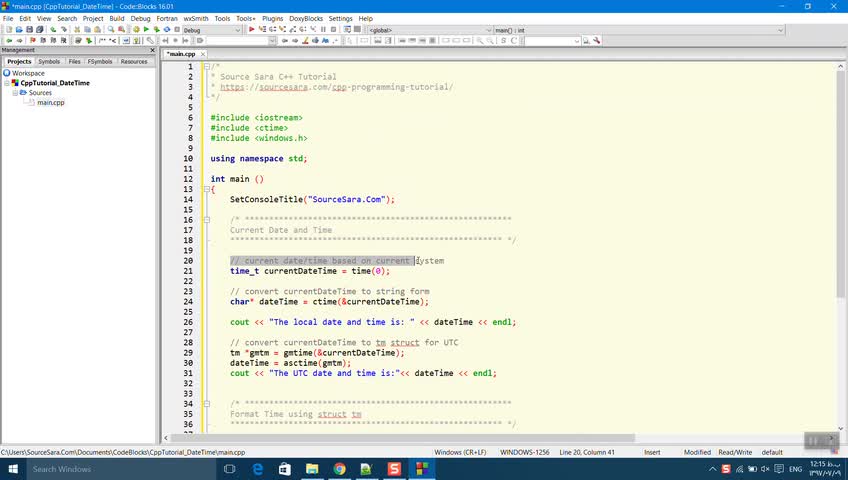The height and width of the screenshot is (480, 848).
Task: Switch to the Symbols tab in Management
Action: click(49, 61)
